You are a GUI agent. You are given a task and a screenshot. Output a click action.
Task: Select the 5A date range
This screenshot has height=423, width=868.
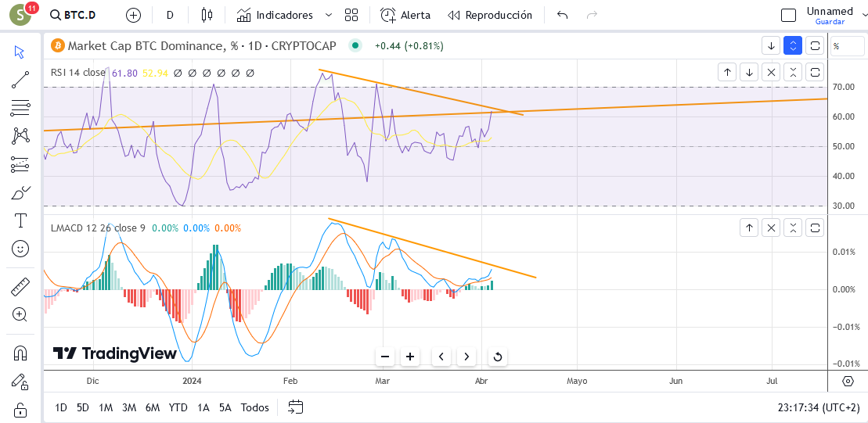(x=225, y=408)
